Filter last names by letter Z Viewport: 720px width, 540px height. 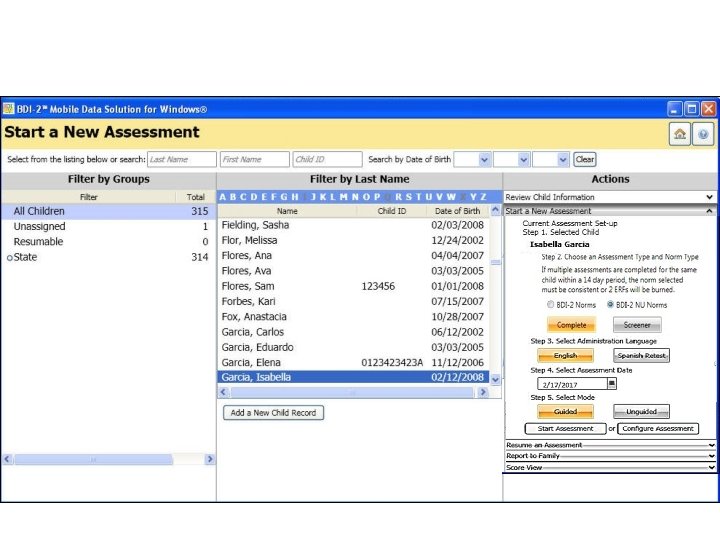pyautogui.click(x=483, y=197)
